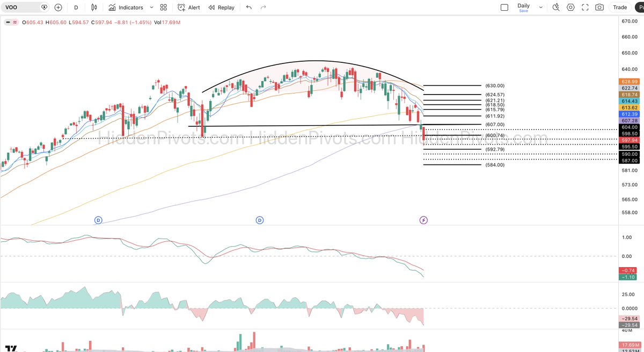Click the black 604.00 price label
This screenshot has width=644, height=352.
[x=629, y=127]
